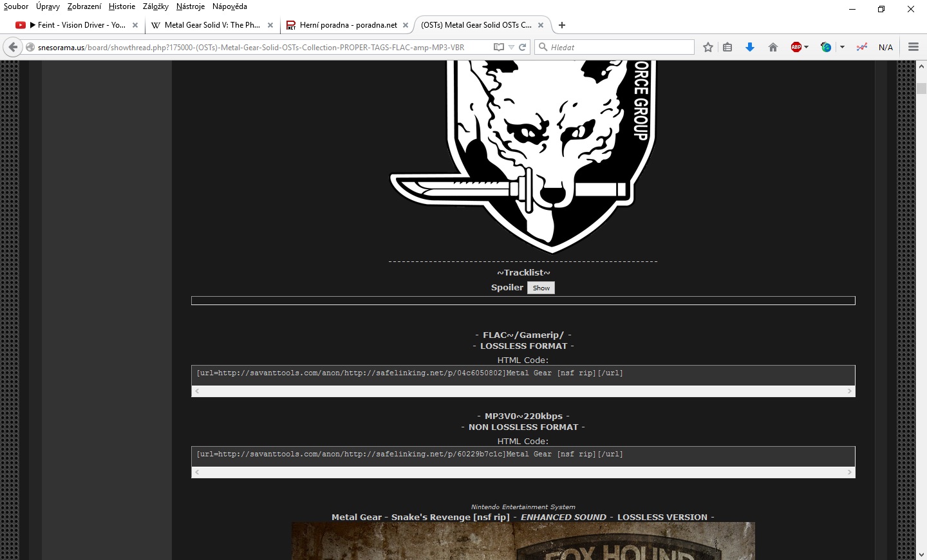This screenshot has width=927, height=560.
Task: Click the toolbar icon left of N/A
Action: click(862, 47)
